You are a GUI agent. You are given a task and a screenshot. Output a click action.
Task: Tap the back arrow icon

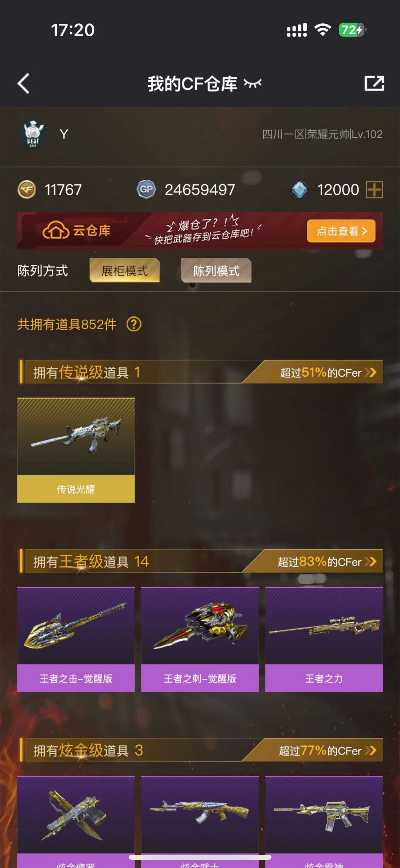(x=23, y=83)
